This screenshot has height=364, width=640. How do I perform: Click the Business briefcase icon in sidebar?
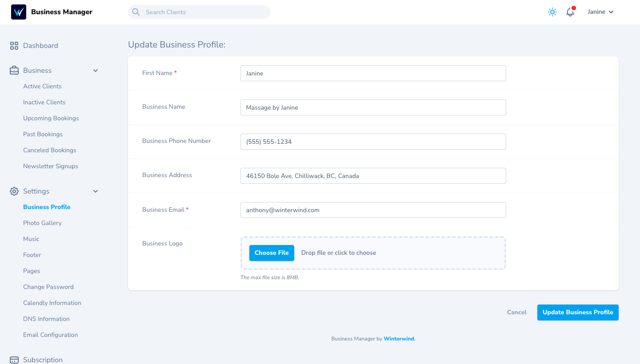(x=14, y=70)
